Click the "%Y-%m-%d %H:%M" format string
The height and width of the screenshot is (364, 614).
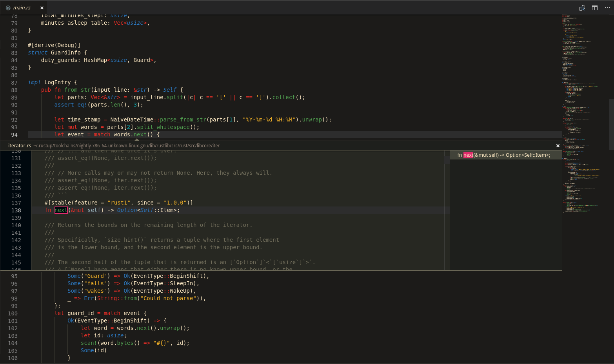(269, 120)
